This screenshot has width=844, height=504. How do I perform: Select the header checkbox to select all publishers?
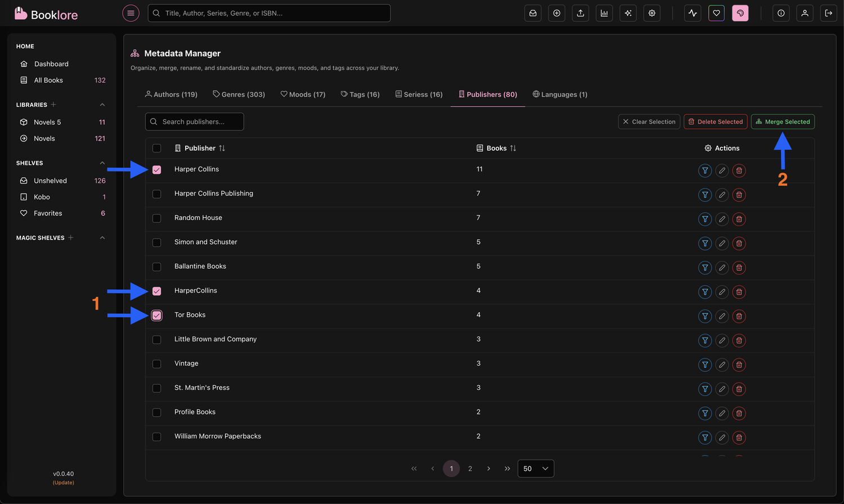[x=157, y=148]
